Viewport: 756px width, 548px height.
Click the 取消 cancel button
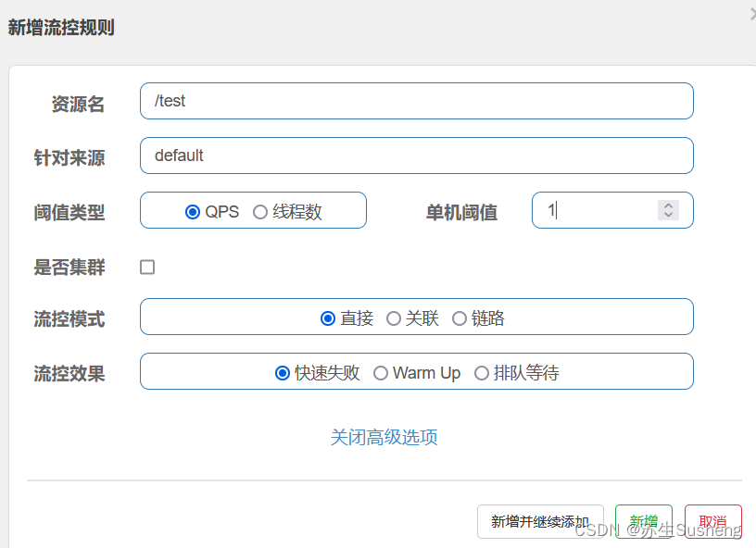(712, 520)
